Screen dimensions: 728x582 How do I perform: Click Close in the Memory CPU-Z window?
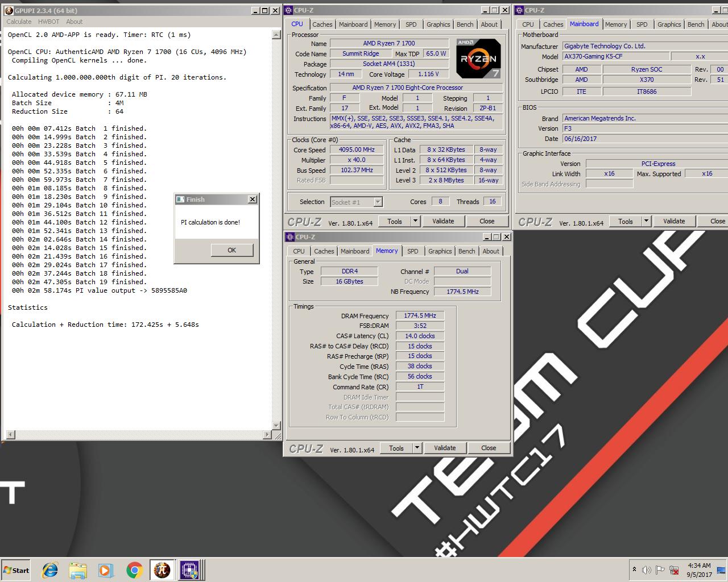[489, 448]
